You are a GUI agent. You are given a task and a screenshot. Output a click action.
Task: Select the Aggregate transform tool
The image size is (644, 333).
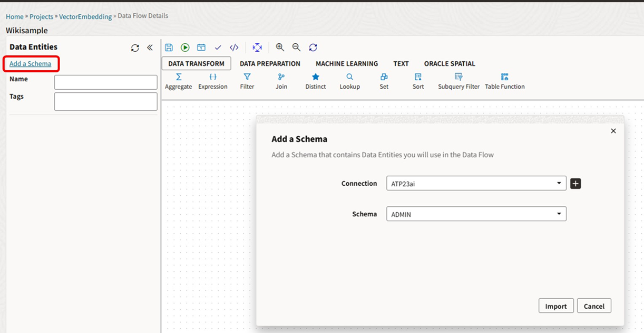pos(179,81)
